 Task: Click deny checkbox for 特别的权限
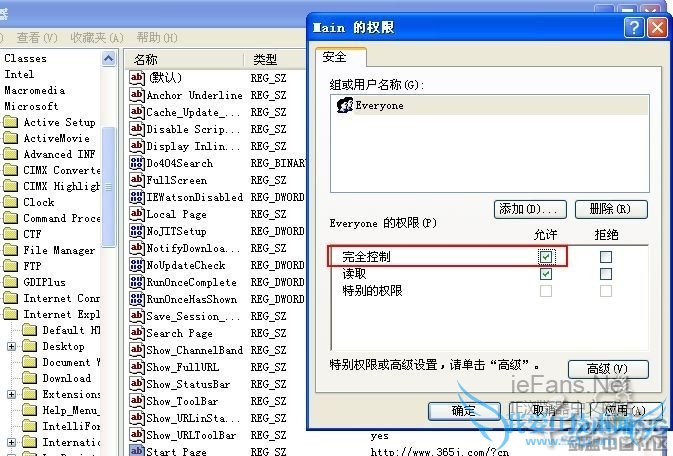pos(606,291)
